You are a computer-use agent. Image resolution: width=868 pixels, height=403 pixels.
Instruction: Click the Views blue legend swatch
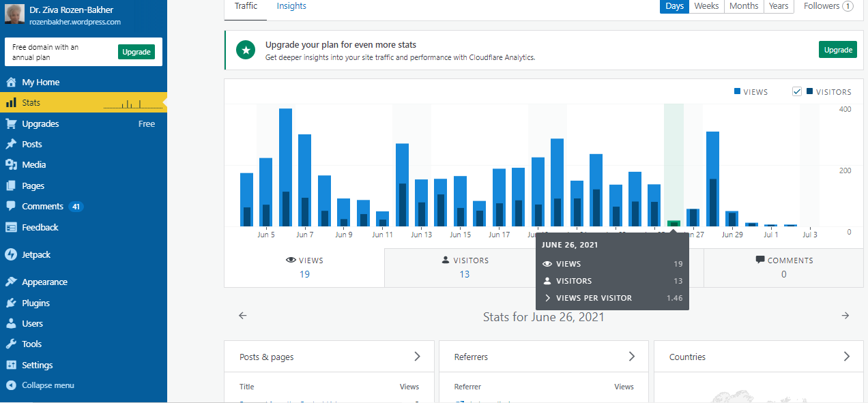coord(738,91)
